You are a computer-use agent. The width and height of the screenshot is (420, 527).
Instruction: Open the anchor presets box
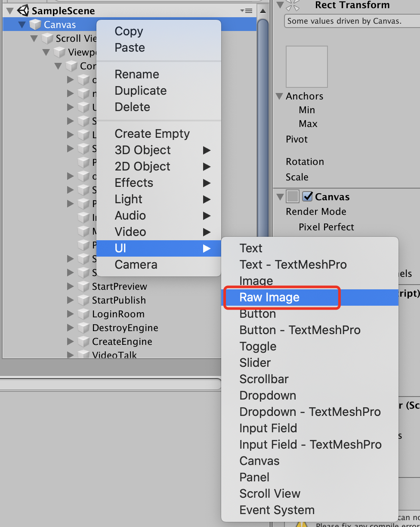[306, 67]
